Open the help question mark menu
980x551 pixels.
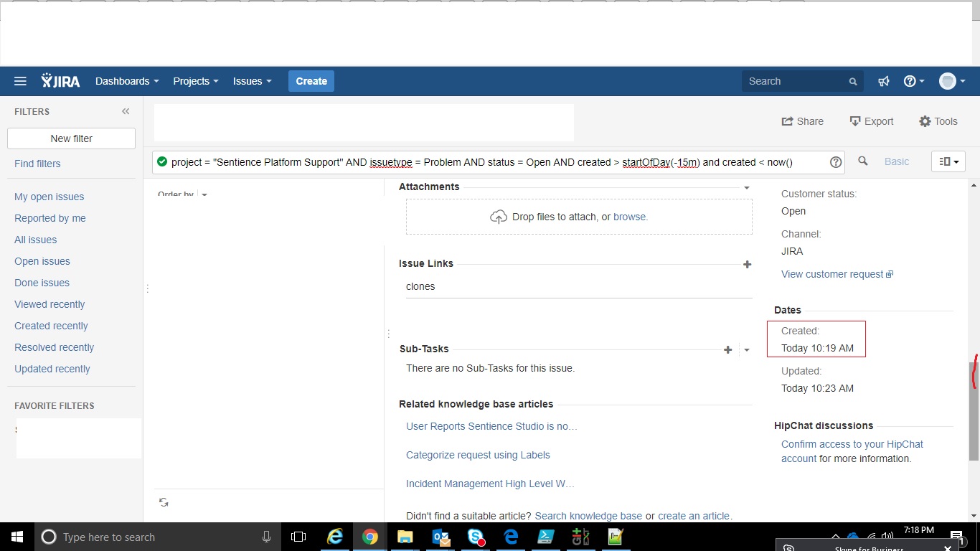pos(913,81)
